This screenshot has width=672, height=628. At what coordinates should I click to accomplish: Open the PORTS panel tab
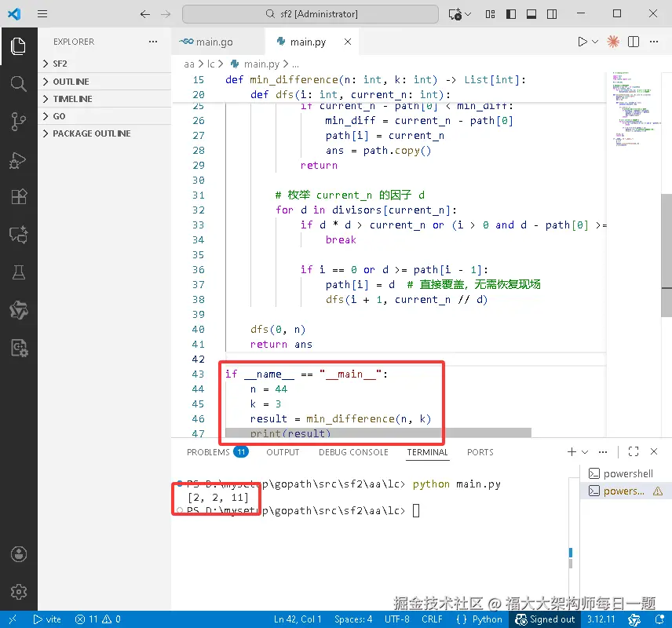point(480,452)
